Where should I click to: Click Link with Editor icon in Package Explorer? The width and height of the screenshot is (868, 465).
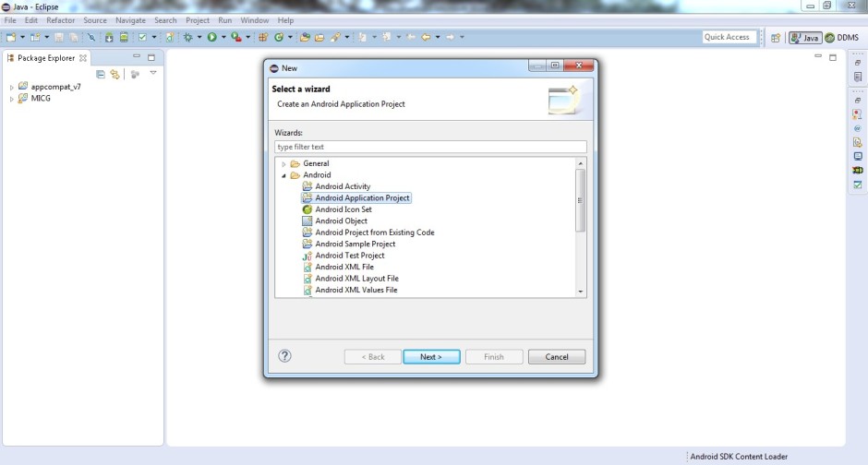[x=115, y=74]
